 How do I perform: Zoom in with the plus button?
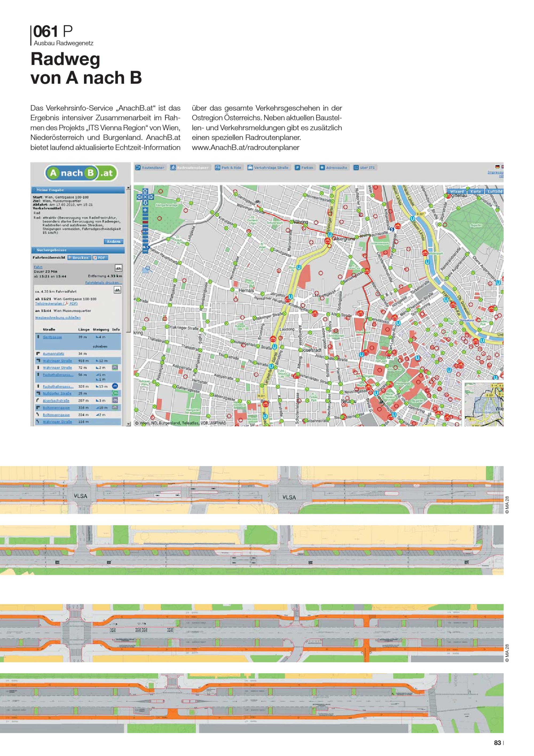point(145,210)
